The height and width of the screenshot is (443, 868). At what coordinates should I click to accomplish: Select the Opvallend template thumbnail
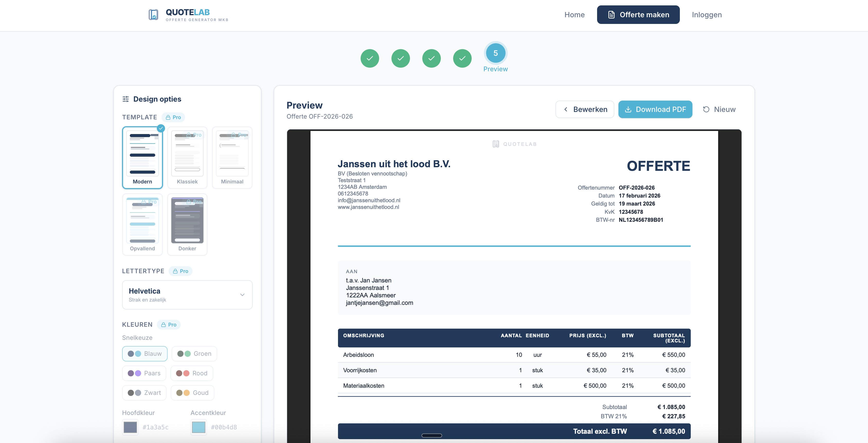click(x=143, y=221)
